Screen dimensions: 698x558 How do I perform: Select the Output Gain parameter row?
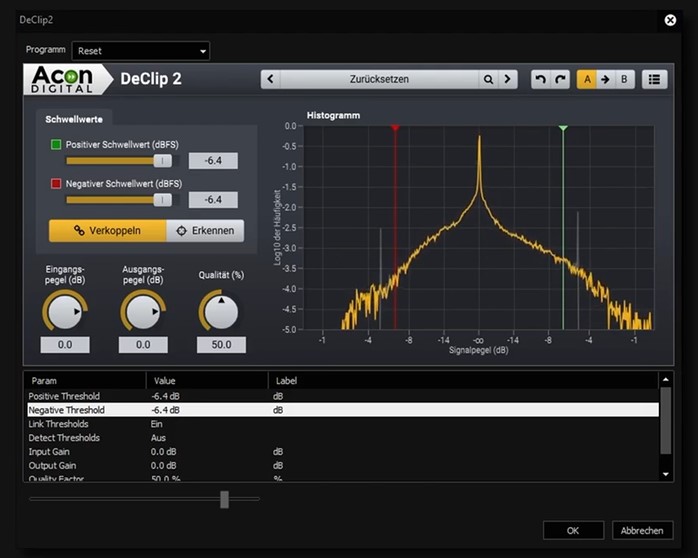pyautogui.click(x=343, y=465)
